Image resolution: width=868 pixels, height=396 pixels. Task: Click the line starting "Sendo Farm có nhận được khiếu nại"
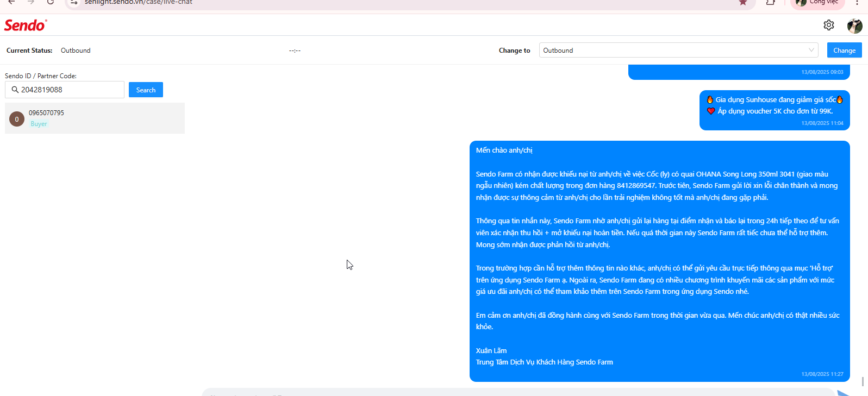tap(652, 174)
